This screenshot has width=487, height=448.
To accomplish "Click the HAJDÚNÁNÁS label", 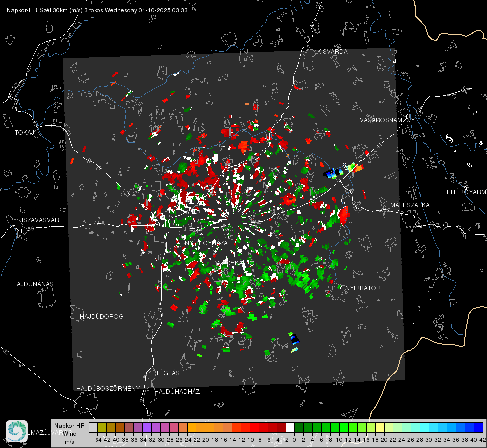I will [33, 284].
